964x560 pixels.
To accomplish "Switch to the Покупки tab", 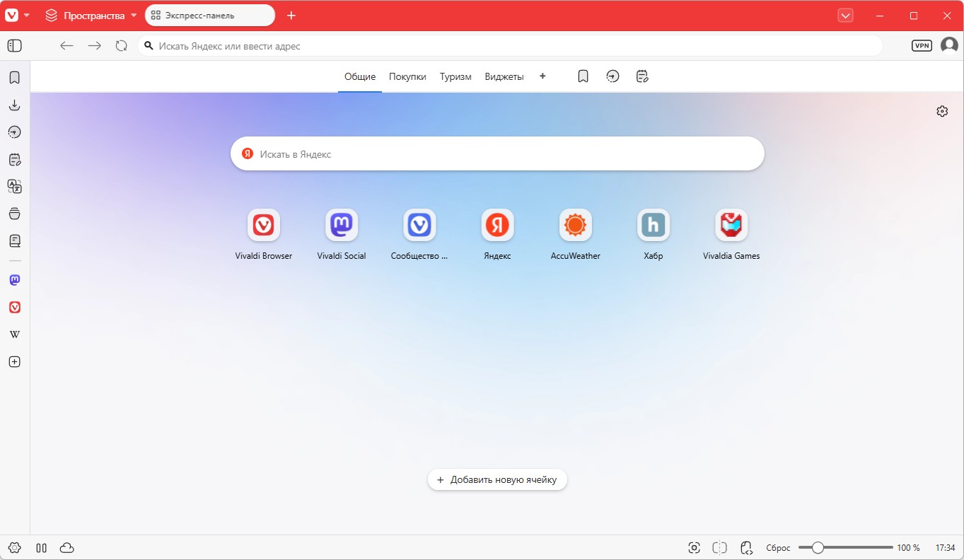I will pyautogui.click(x=407, y=77).
